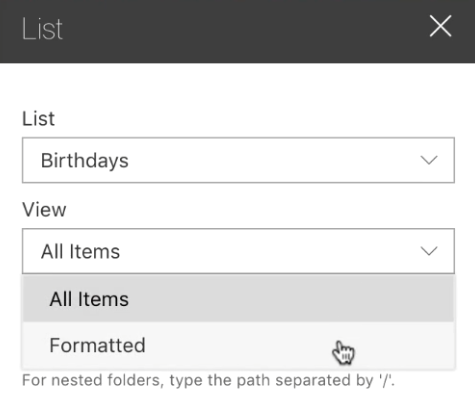Dismiss the pane using the X icon
Image resolution: width=475 pixels, height=404 pixels.
pos(440,26)
